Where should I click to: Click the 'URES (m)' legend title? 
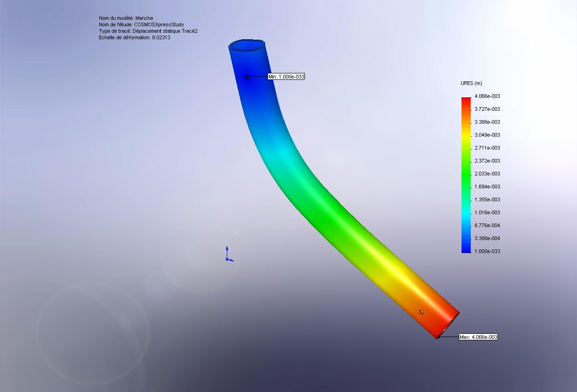pos(471,83)
